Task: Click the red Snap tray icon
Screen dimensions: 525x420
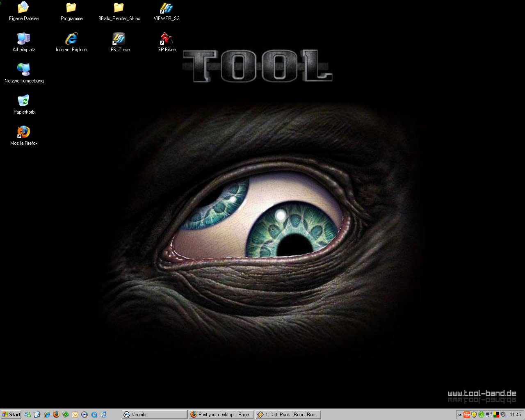Action: [467, 415]
